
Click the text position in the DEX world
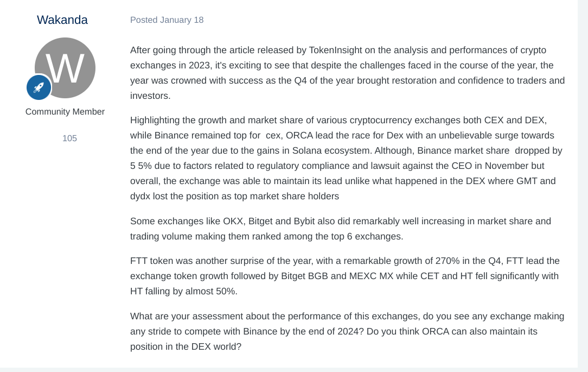pyautogui.click(x=184, y=346)
